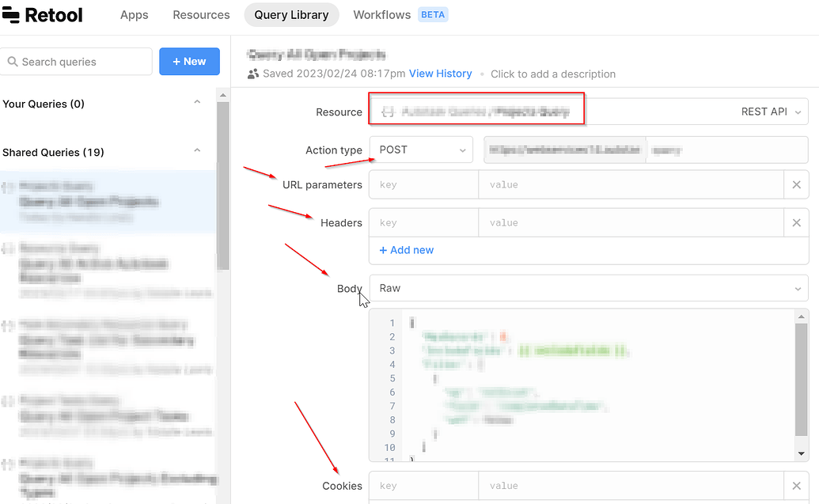Click the URL parameters key field
This screenshot has width=819, height=504.
(x=423, y=184)
